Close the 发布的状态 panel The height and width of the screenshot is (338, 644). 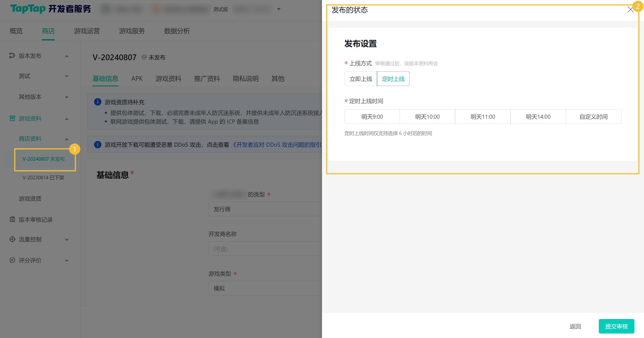click(x=631, y=9)
